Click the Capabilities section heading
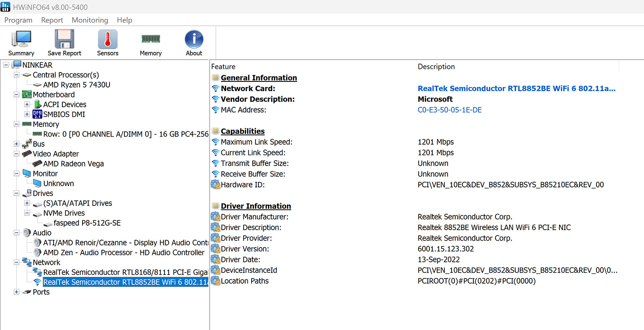 click(243, 131)
